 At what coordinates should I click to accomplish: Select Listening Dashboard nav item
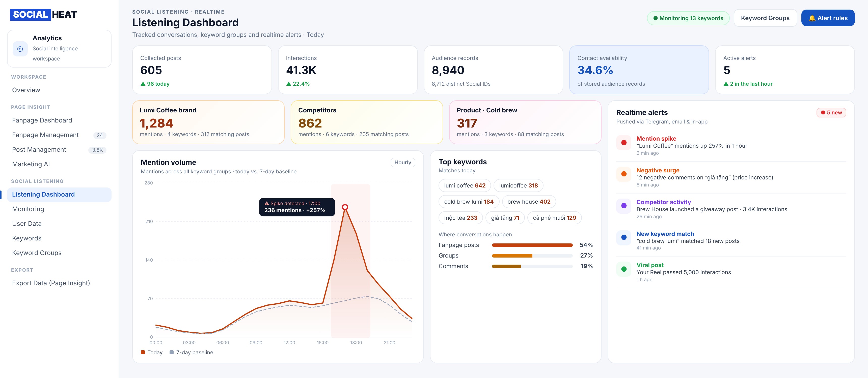click(59, 195)
